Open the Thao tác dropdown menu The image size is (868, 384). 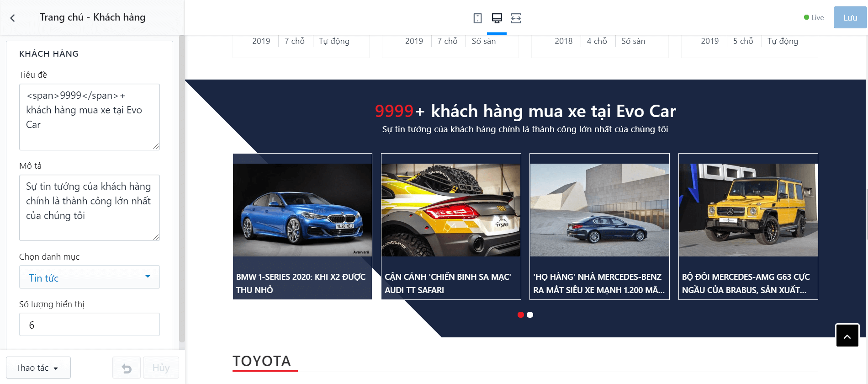[x=38, y=368]
